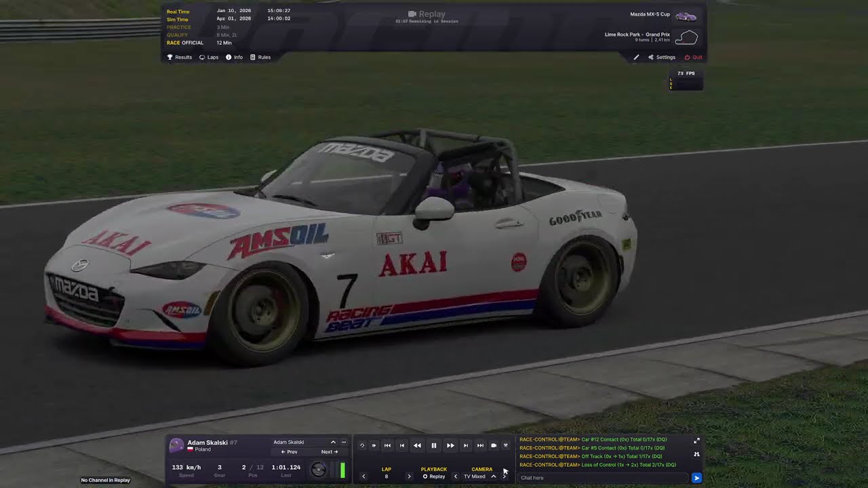Viewport: 868px width, 488px height.
Task: Go to next lap with right chevron
Action: pyautogui.click(x=409, y=476)
